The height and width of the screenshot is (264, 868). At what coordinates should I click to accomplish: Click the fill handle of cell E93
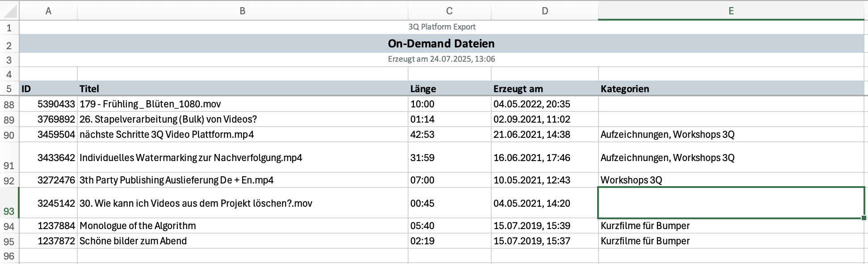(x=864, y=218)
